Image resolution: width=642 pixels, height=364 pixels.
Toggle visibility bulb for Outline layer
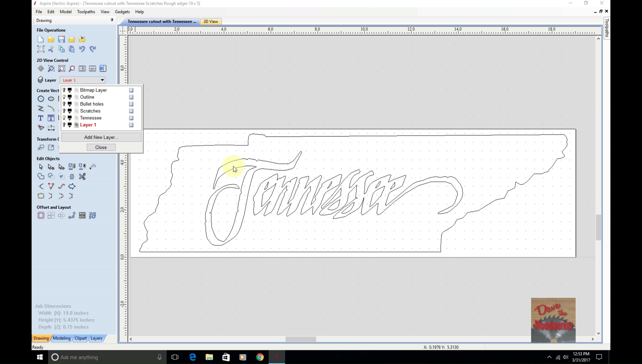pos(64,97)
